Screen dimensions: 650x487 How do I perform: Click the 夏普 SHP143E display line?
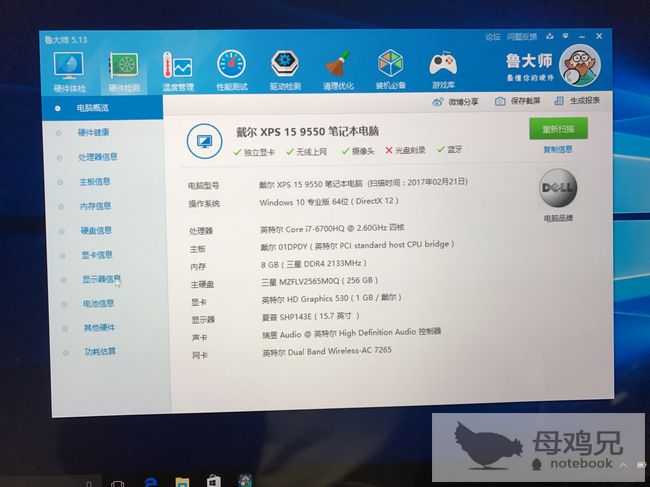(x=310, y=317)
